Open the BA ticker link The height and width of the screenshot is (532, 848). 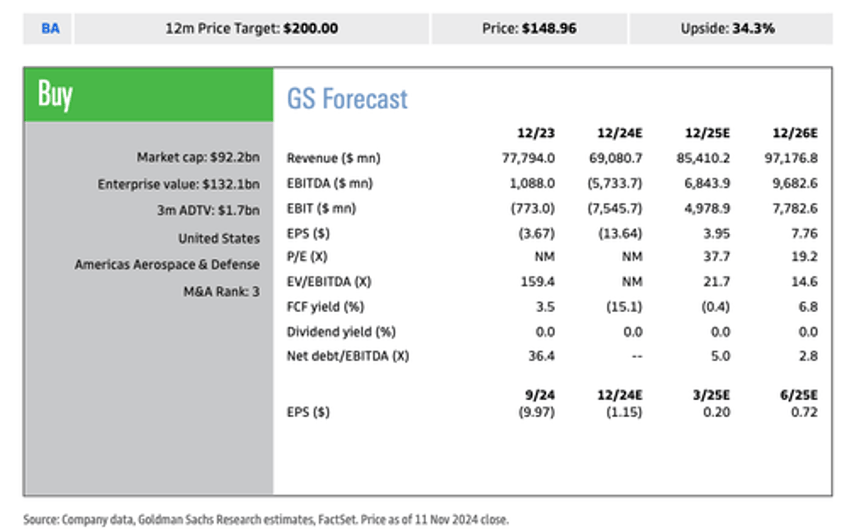50,28
